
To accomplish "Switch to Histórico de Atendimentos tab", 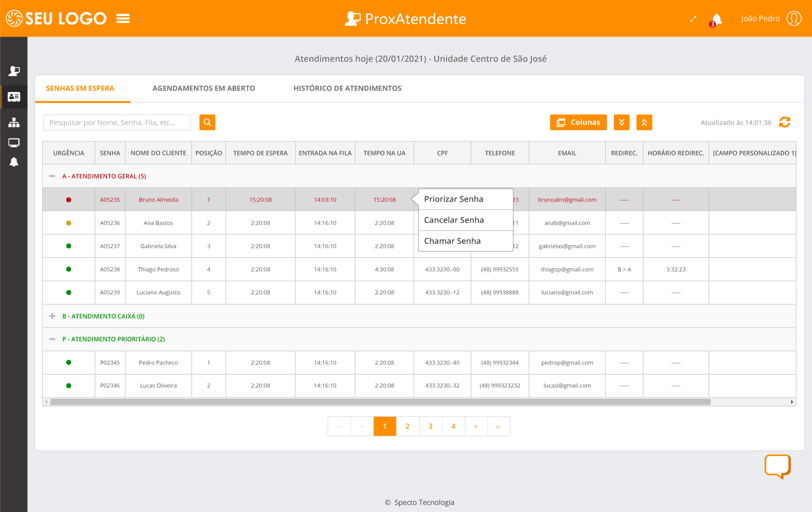I will 347,88.
